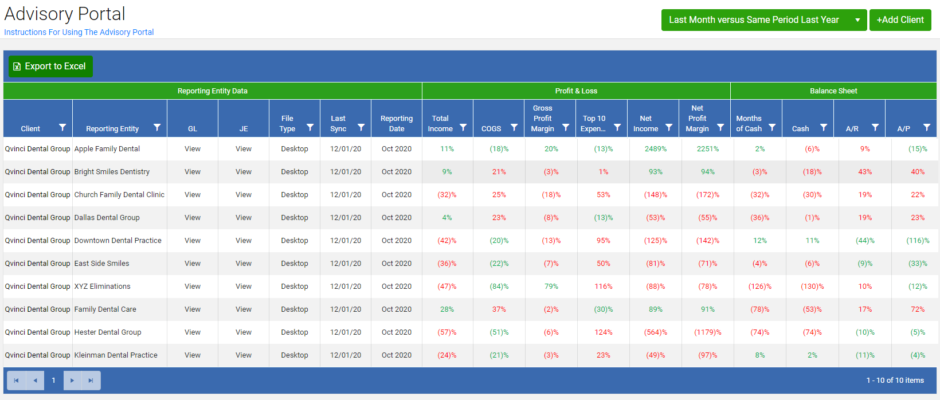Expand the period comparison dropdown
The image size is (940, 400).
coord(857,20)
